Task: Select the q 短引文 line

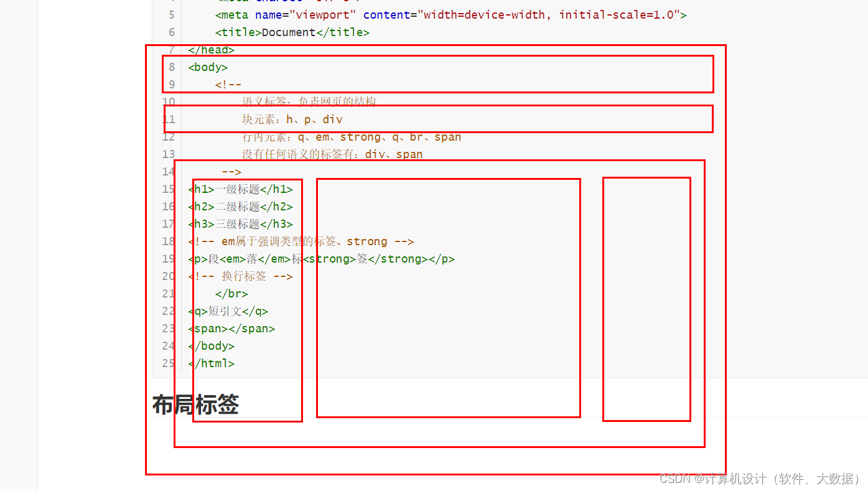Action: [228, 311]
